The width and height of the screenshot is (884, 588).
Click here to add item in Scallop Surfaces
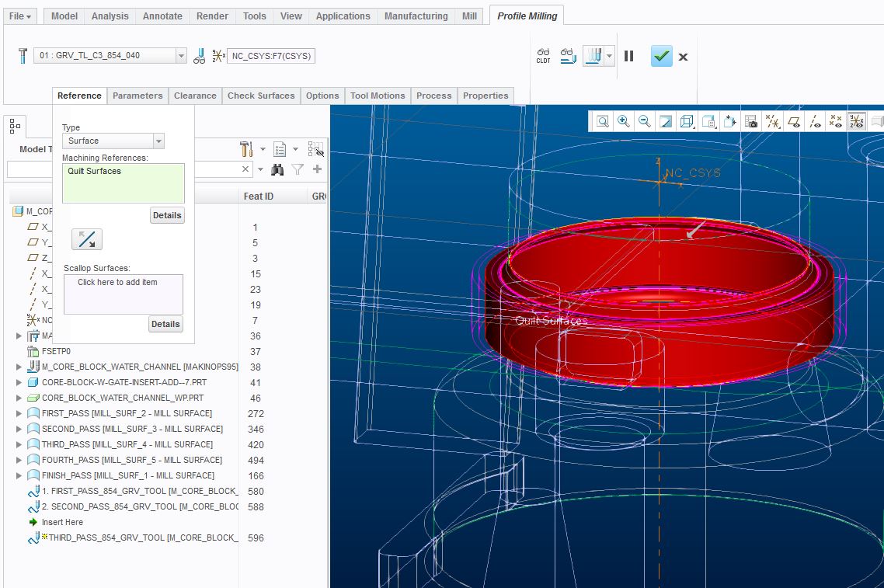(x=117, y=283)
